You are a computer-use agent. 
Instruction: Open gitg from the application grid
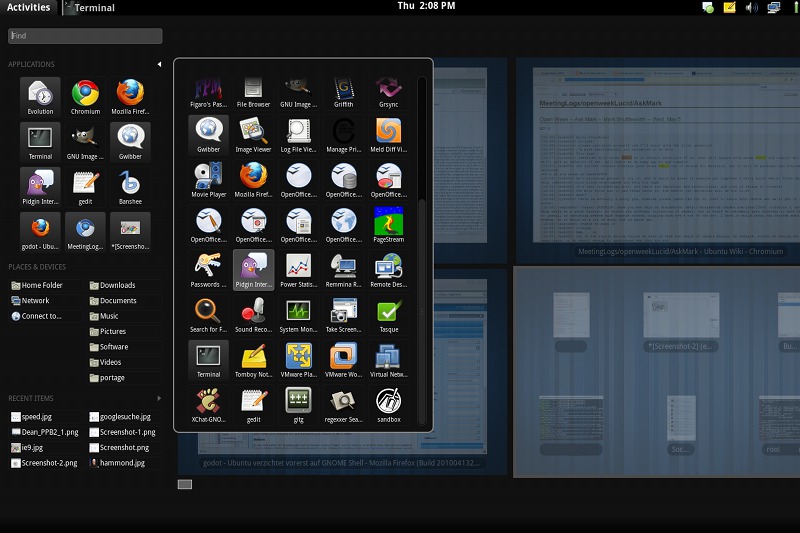click(298, 404)
